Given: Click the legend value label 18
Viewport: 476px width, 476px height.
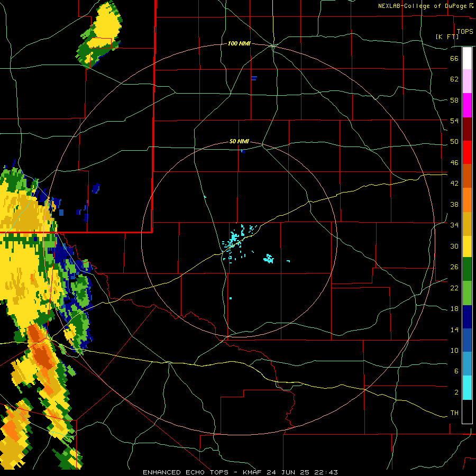Looking at the screenshot, I should (x=454, y=309).
